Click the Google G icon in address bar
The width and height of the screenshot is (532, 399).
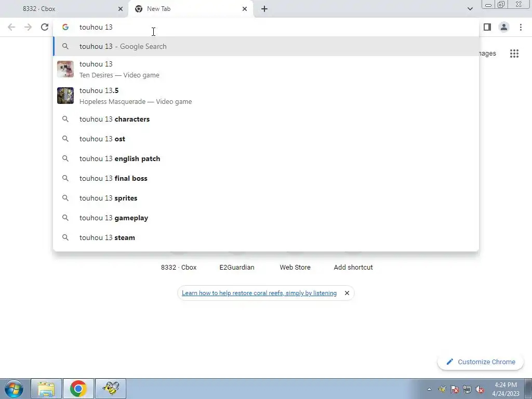pos(65,27)
